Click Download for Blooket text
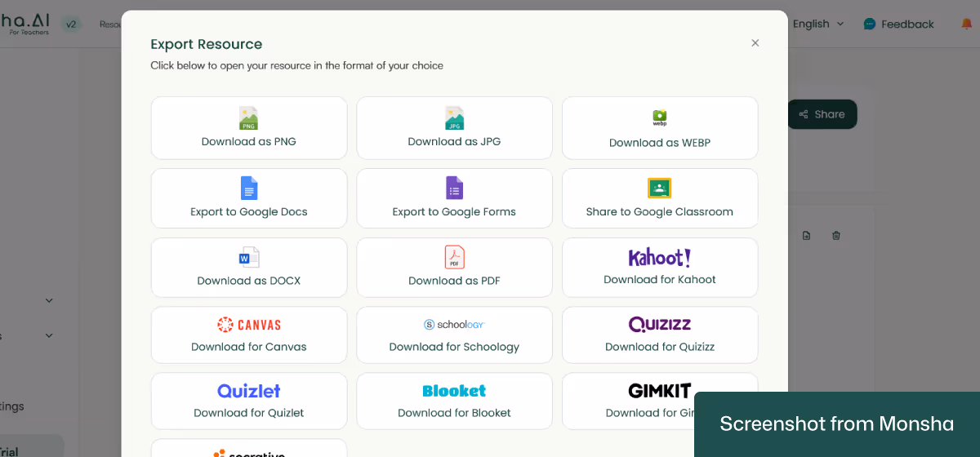This screenshot has height=457, width=980. (x=454, y=413)
